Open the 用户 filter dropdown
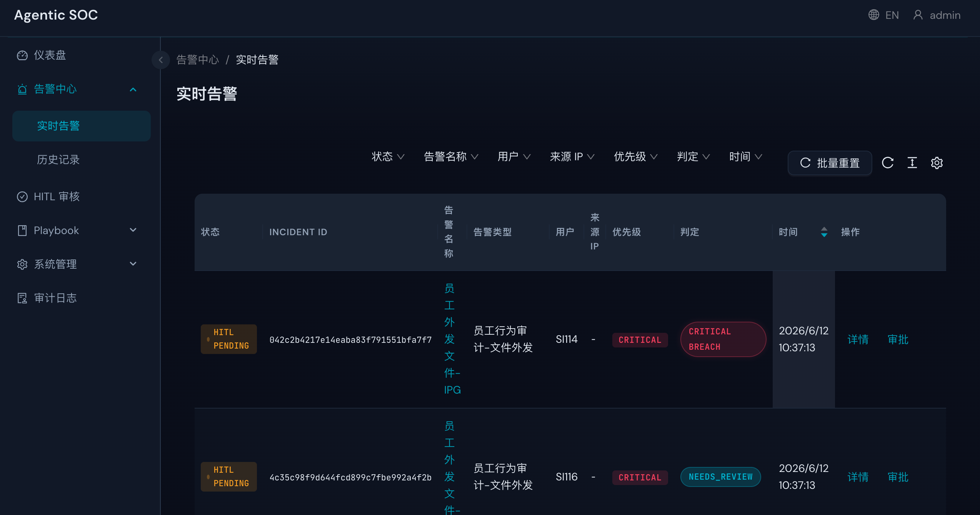 pos(514,156)
